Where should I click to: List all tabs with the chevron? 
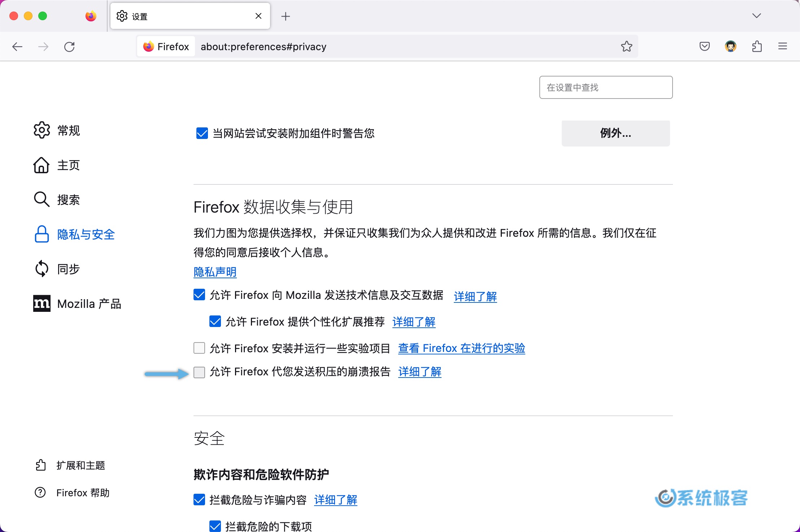tap(757, 16)
